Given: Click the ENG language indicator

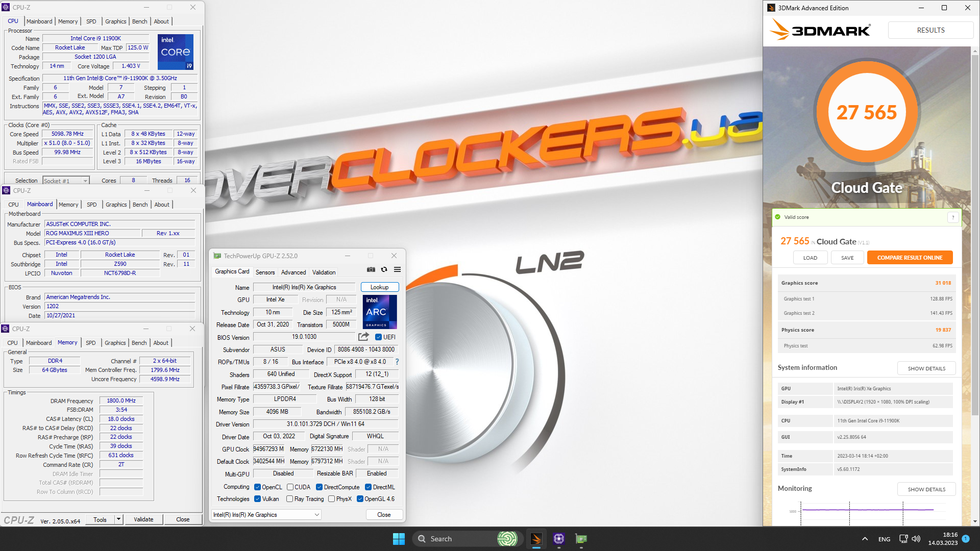Looking at the screenshot, I should point(884,539).
